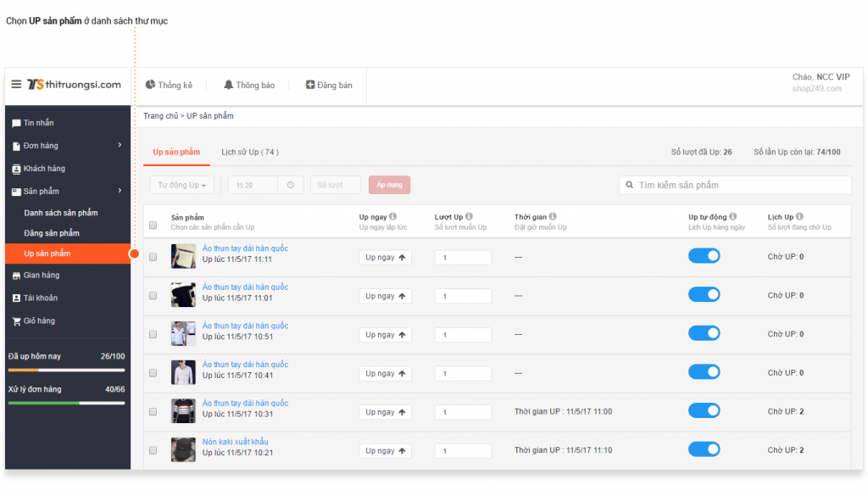This screenshot has width=868, height=496.
Task: Show Lượt Up column info icon
Action: coord(469,216)
